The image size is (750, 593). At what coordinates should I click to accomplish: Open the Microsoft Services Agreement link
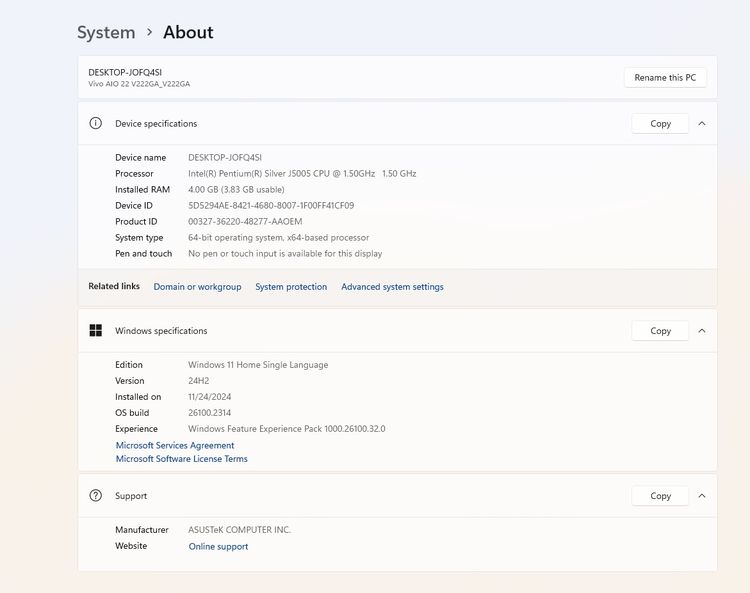pyautogui.click(x=175, y=446)
